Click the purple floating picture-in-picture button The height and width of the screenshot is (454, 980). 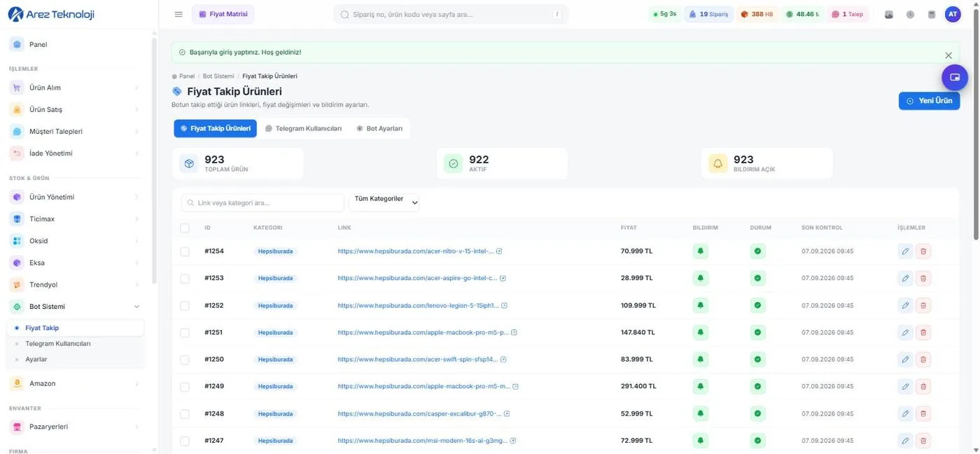click(955, 77)
